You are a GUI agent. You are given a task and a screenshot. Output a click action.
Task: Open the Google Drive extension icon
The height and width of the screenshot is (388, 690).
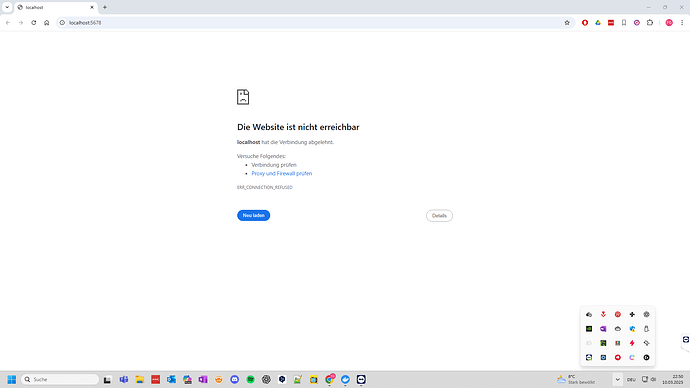coord(598,22)
